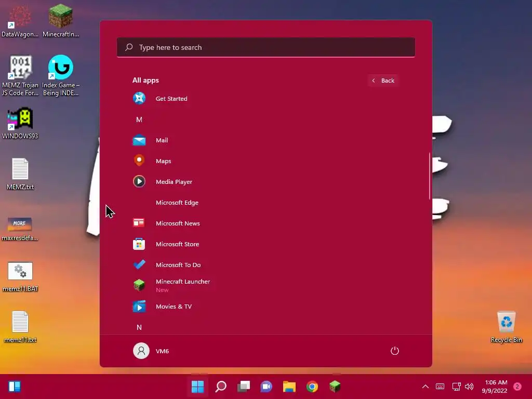This screenshot has width=532, height=399.
Task: Launch Mail from its envelope icon
Action: 139,140
